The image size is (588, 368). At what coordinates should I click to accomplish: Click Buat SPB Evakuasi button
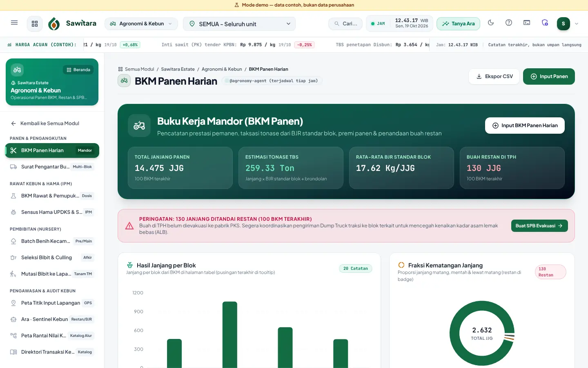click(539, 226)
